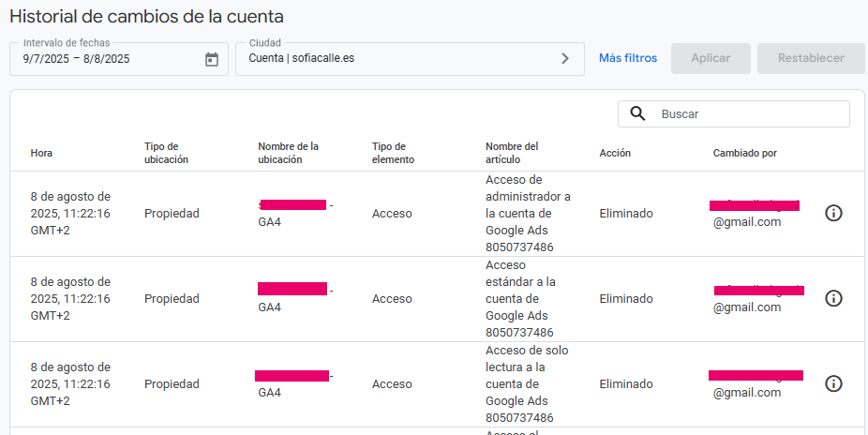
Task: Expand the Ciudad account selector chevron
Action: pyautogui.click(x=565, y=58)
